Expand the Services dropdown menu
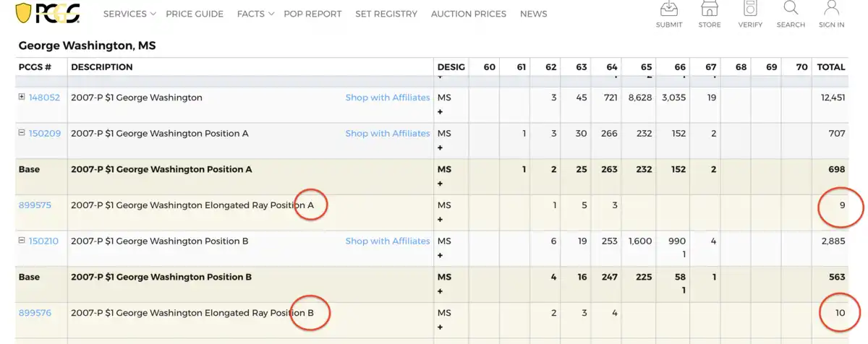868x344 pixels. [129, 14]
